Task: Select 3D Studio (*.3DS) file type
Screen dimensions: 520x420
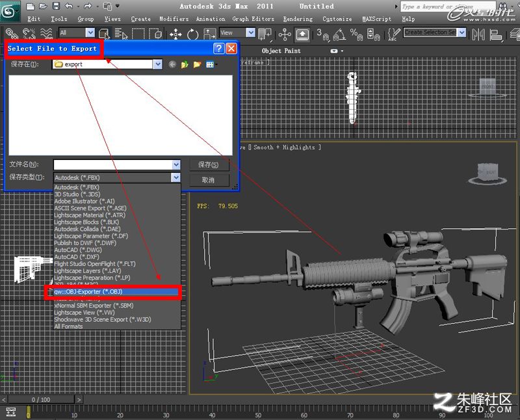Action: (x=117, y=194)
